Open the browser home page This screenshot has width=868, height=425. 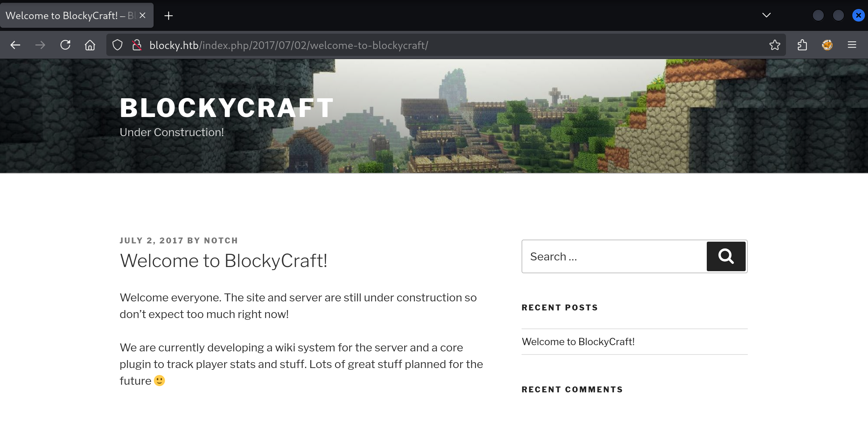(90, 45)
